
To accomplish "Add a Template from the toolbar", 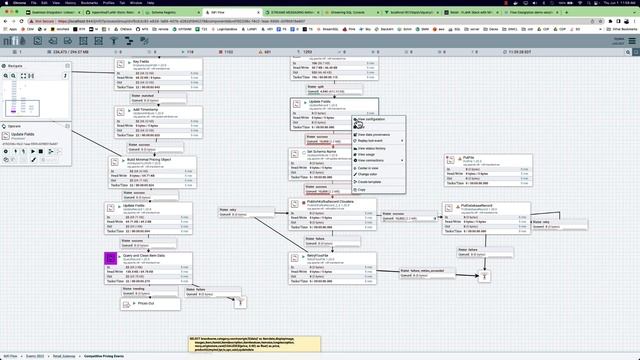I will coord(129,41).
